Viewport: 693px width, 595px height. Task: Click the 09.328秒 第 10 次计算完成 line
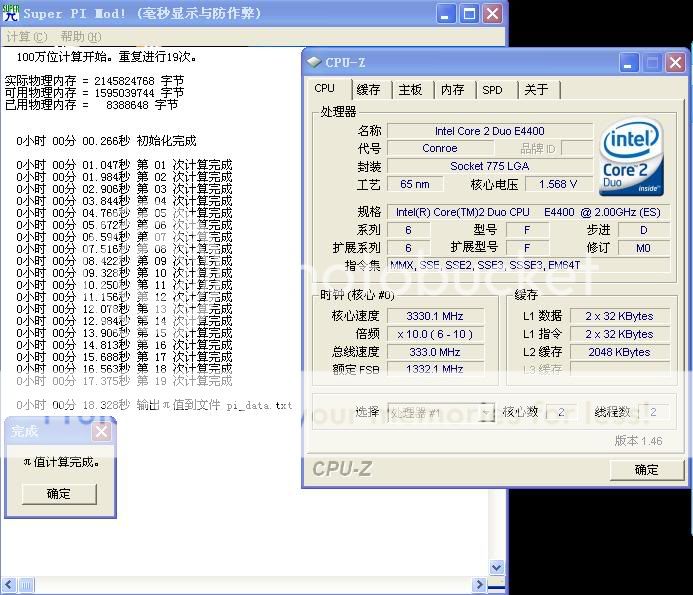(124, 273)
